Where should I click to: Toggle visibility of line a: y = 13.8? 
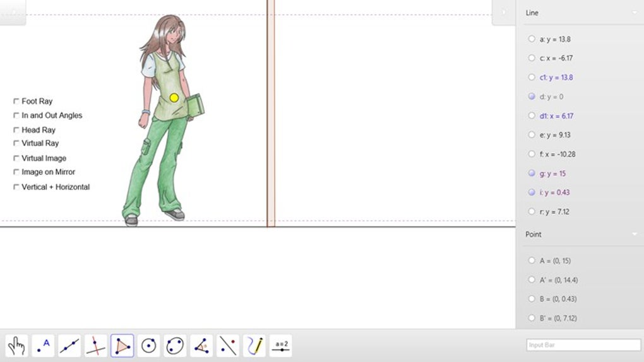(532, 38)
